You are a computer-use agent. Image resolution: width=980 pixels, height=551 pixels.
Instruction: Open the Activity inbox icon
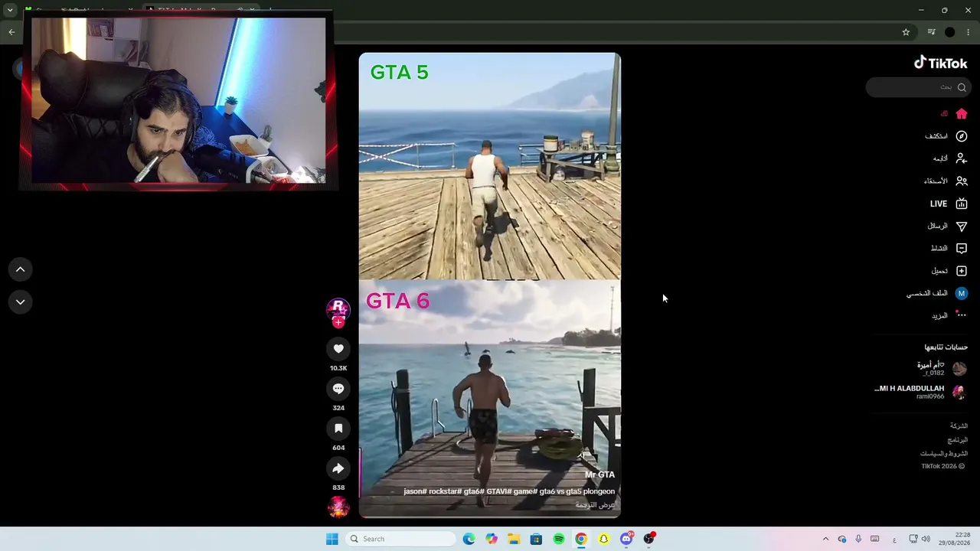pos(962,248)
